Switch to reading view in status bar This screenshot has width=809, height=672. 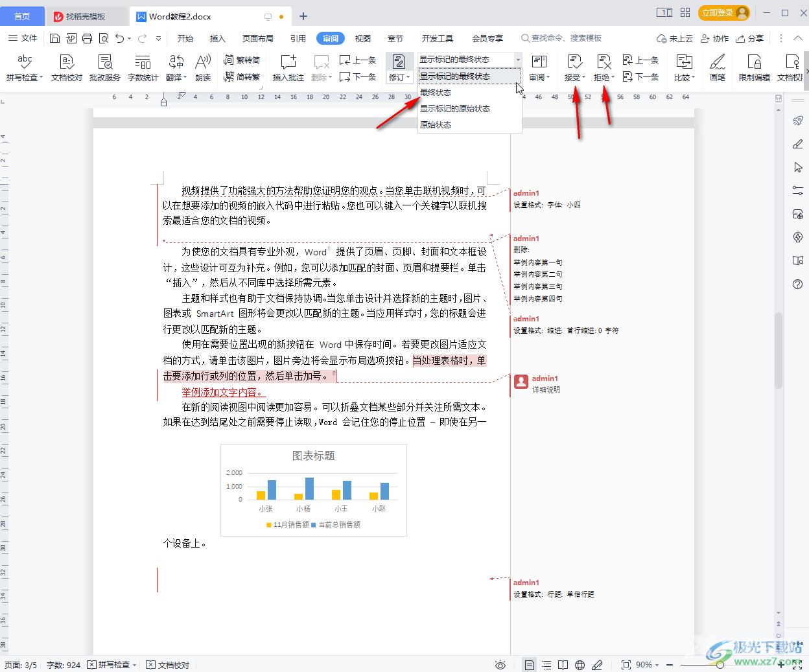point(563,665)
